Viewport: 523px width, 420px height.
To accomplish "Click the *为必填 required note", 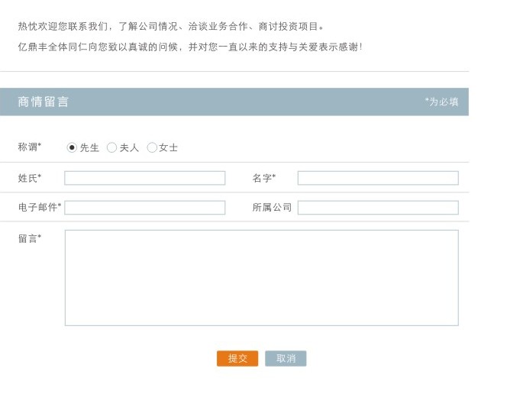I will point(441,102).
